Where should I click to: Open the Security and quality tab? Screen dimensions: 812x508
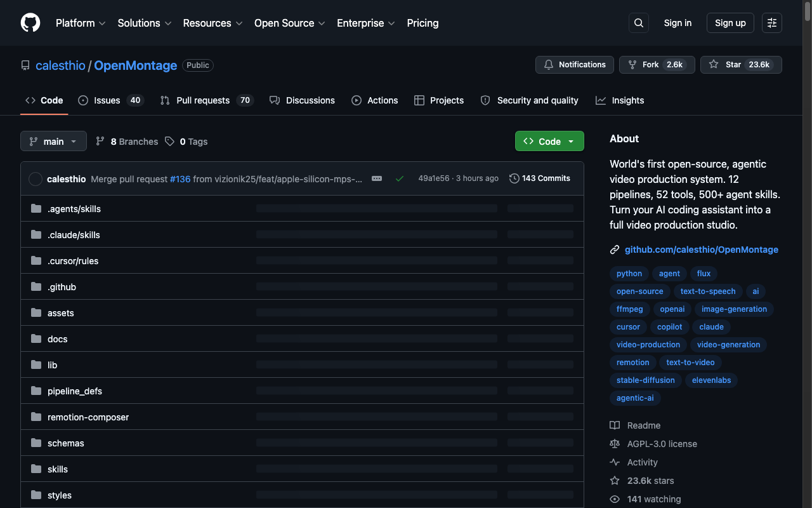point(530,100)
